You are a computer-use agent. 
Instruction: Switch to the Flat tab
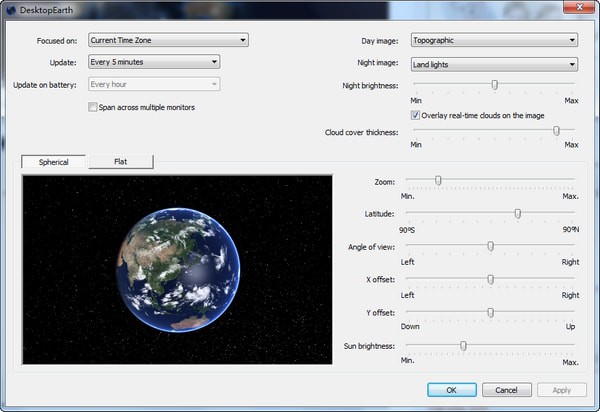[x=120, y=161]
